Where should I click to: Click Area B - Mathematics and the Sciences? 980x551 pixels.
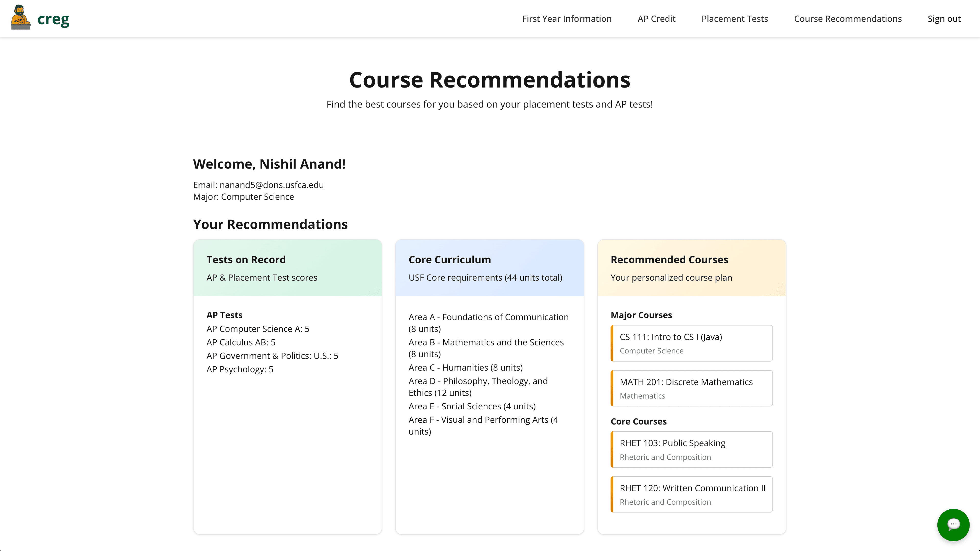486,348
